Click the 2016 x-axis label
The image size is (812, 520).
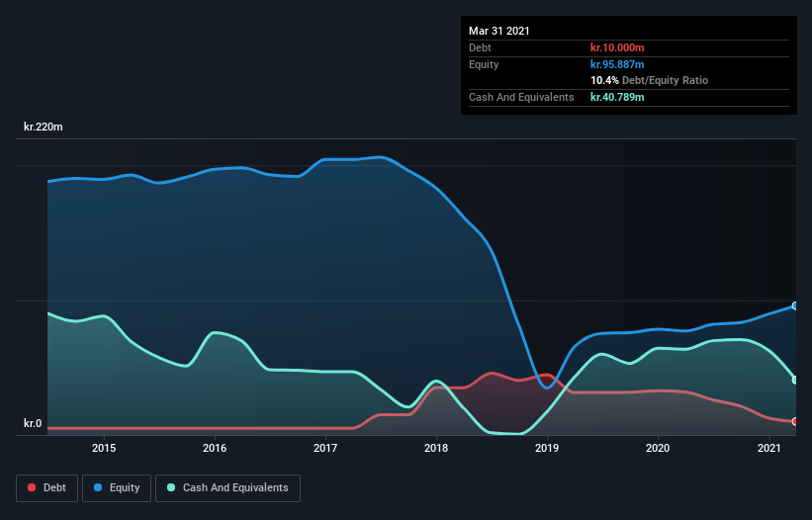click(x=215, y=448)
